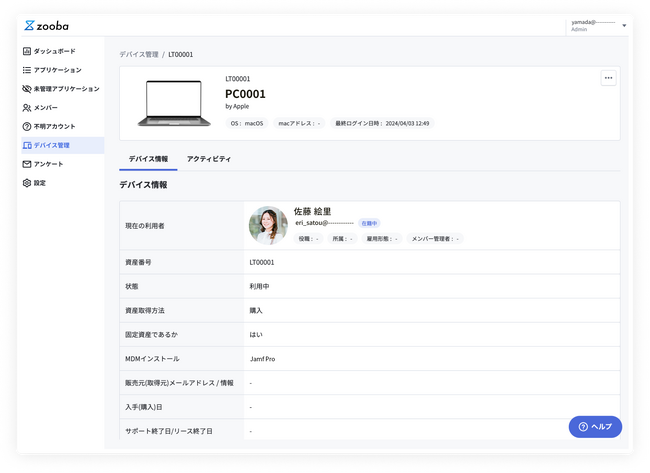The image size is (650, 473).
Task: Click the ヘルプ help button
Action: tap(595, 426)
